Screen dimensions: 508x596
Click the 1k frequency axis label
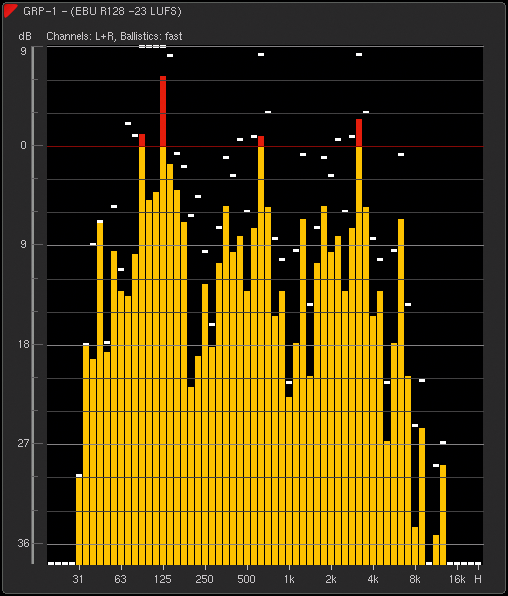coord(289,579)
